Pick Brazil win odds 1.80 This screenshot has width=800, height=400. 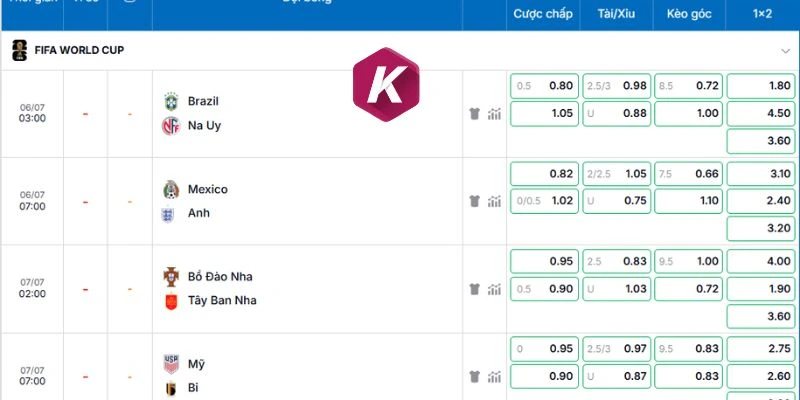click(761, 86)
